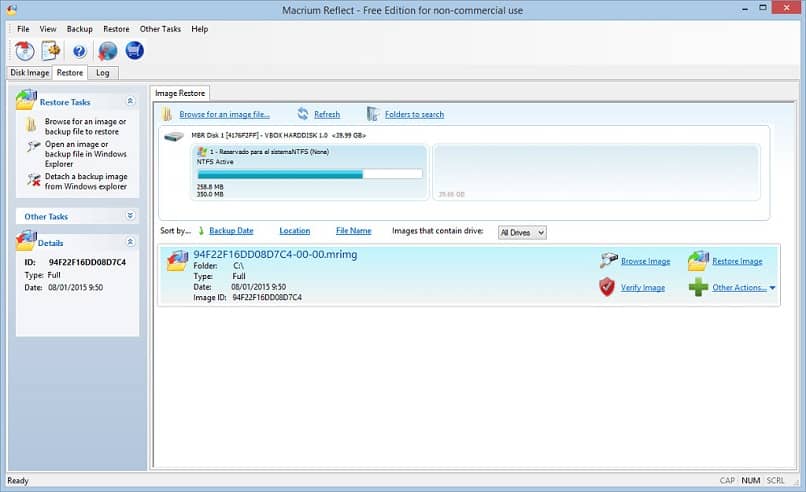Click the Browse Image link
The width and height of the screenshot is (806, 492).
(646, 261)
